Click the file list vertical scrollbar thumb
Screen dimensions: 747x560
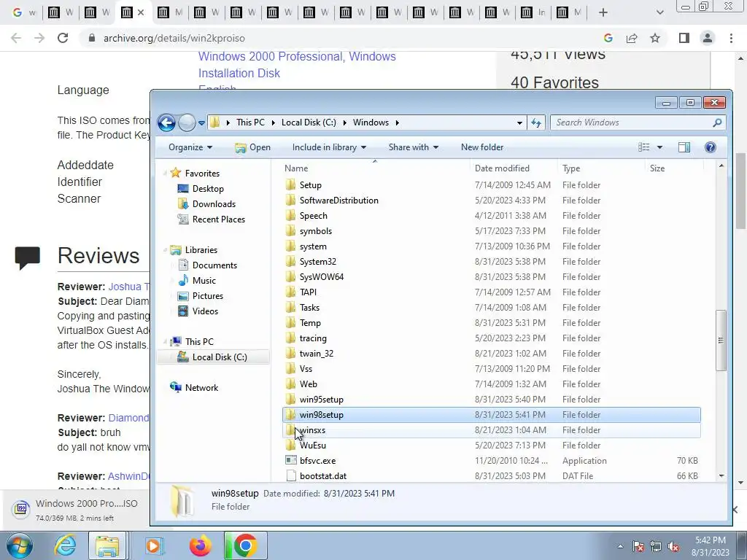pos(721,340)
